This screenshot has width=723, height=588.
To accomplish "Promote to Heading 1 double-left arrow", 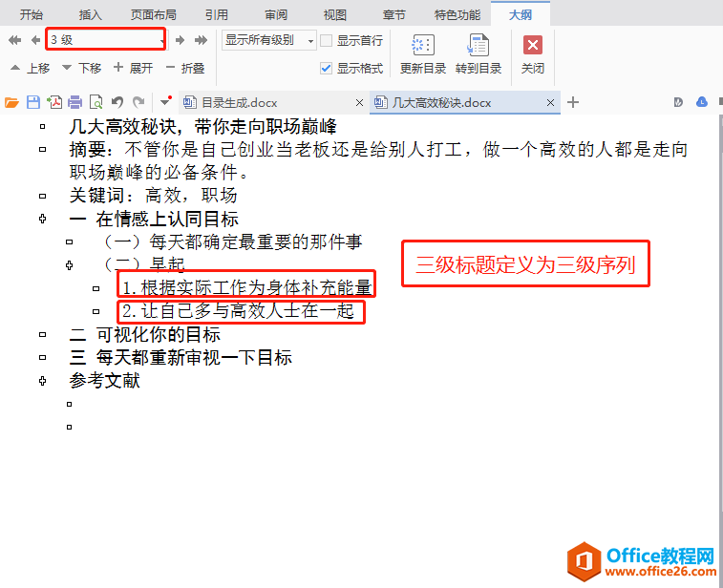I will pyautogui.click(x=14, y=40).
